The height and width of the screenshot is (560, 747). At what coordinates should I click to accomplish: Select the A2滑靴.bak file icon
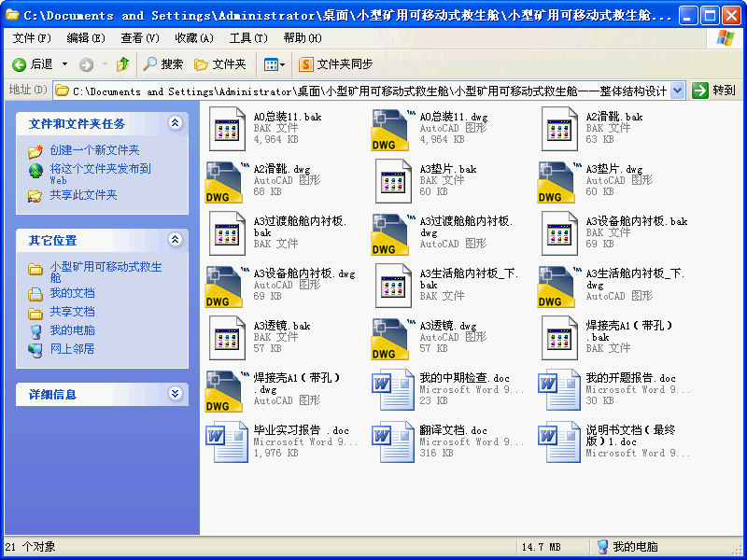(559, 129)
